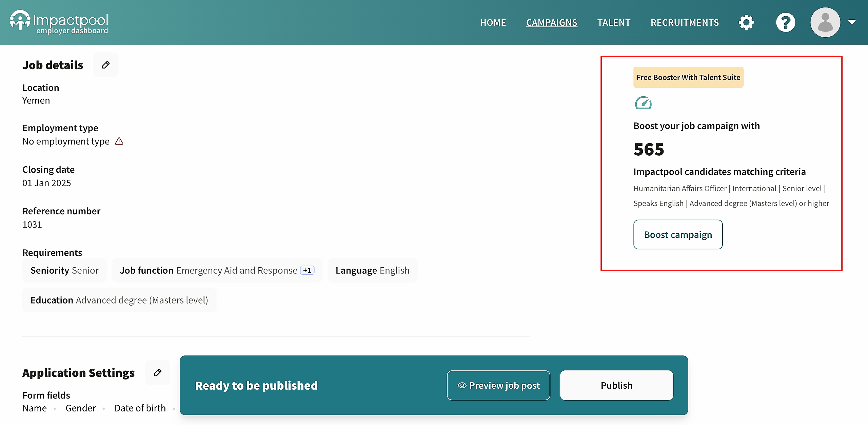Open the RECRUITMENTS menu item
This screenshot has height=425, width=868.
[685, 22]
